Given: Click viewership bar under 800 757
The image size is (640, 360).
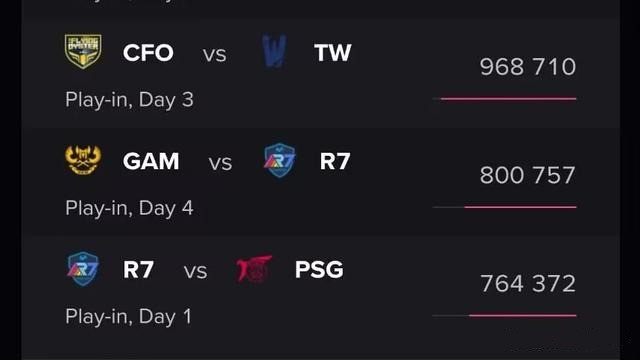Looking at the screenshot, I should pyautogui.click(x=504, y=207).
